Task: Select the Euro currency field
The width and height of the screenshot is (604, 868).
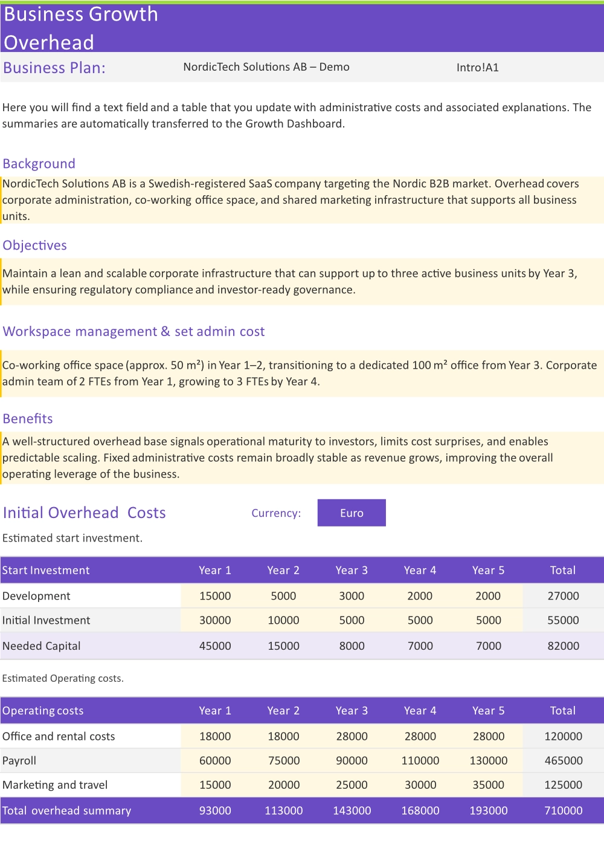Action: pos(352,513)
